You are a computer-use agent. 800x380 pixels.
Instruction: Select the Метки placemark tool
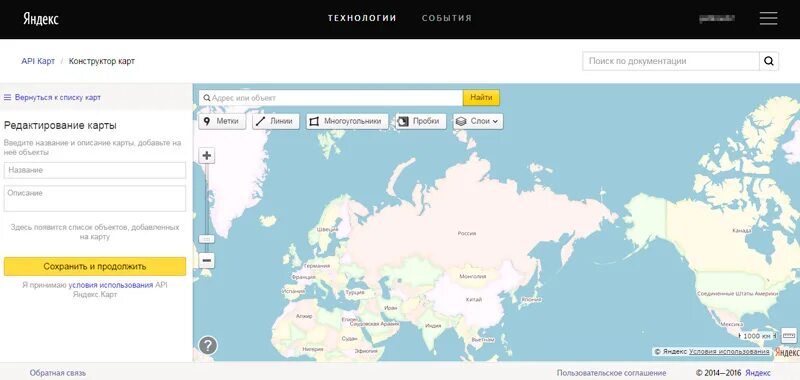pos(222,121)
